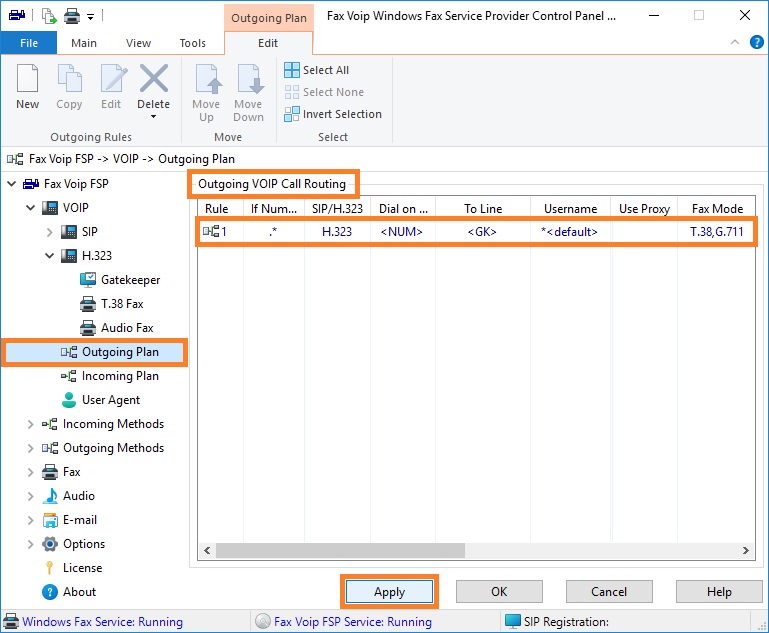
Task: Click the Apply button
Action: (x=389, y=592)
